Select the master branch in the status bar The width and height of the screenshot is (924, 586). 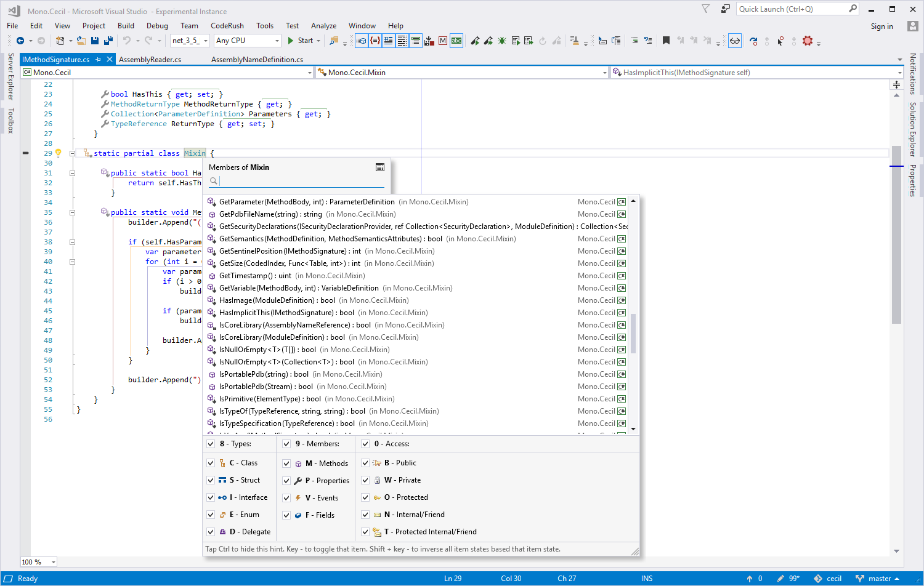pos(878,579)
